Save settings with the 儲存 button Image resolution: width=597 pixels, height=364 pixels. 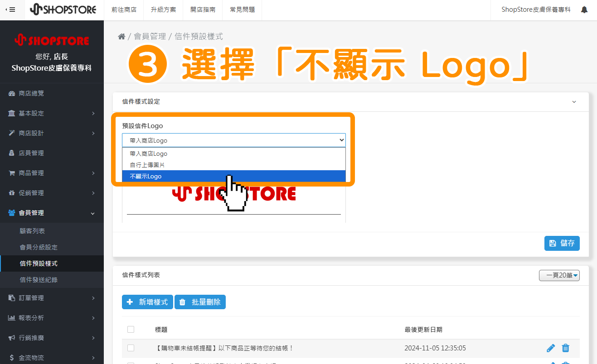[x=562, y=243]
